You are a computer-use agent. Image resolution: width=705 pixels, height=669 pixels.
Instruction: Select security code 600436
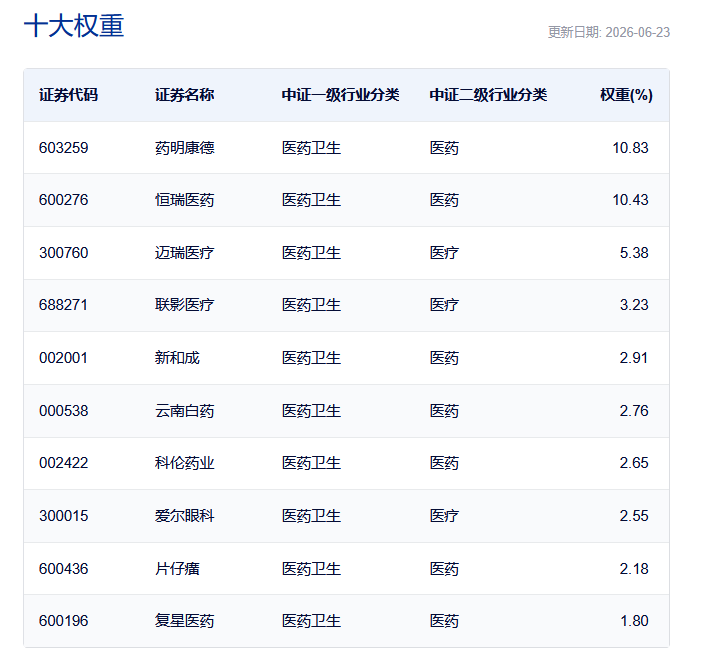point(63,570)
